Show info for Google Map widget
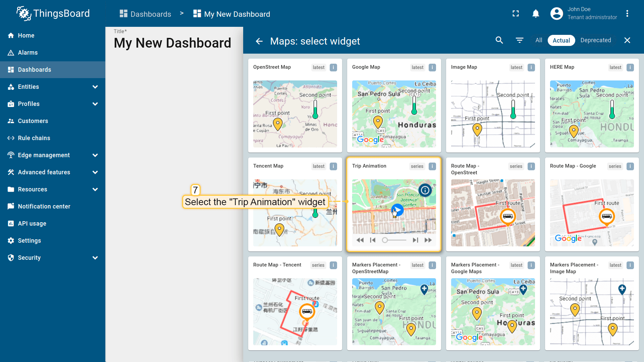This screenshot has width=644, height=362. (x=432, y=67)
